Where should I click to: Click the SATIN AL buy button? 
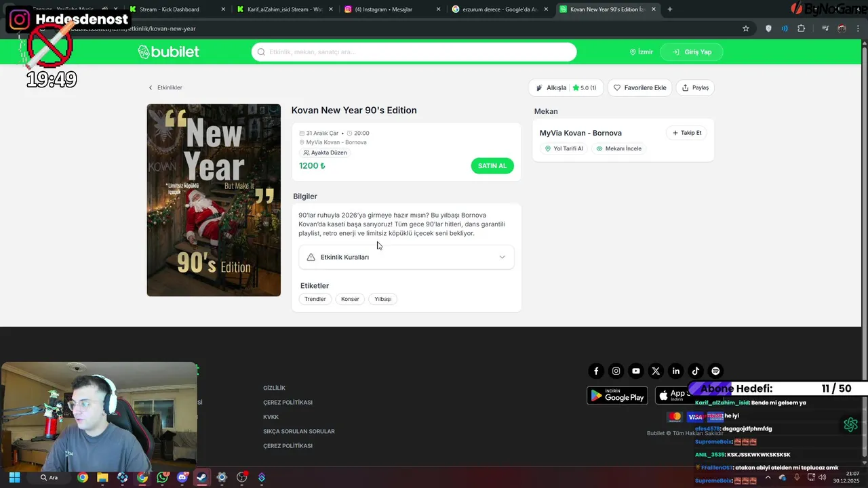[492, 166]
